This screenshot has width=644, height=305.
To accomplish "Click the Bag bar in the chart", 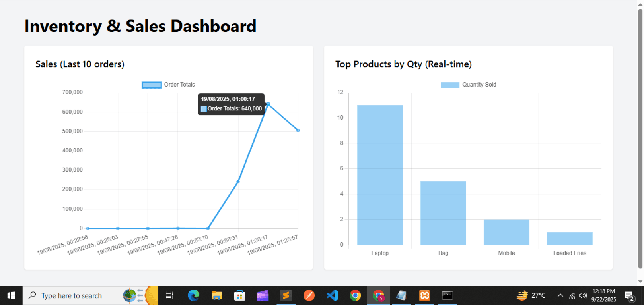I will (x=443, y=213).
